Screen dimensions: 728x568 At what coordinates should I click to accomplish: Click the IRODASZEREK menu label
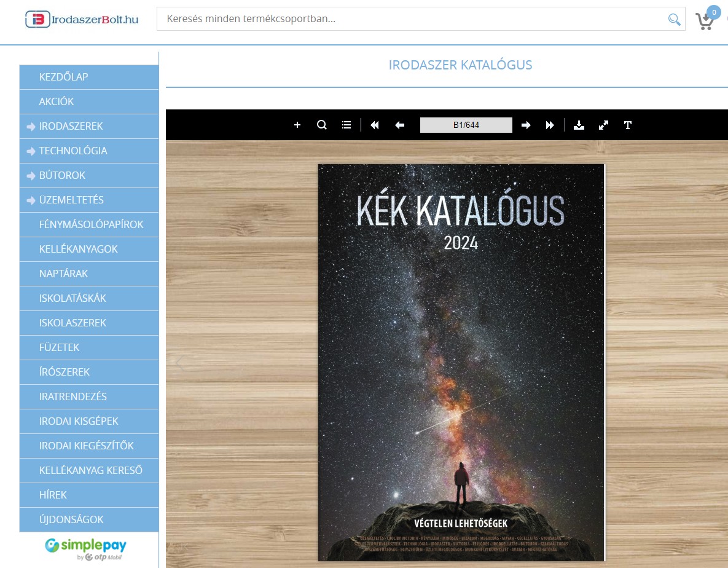[71, 127]
